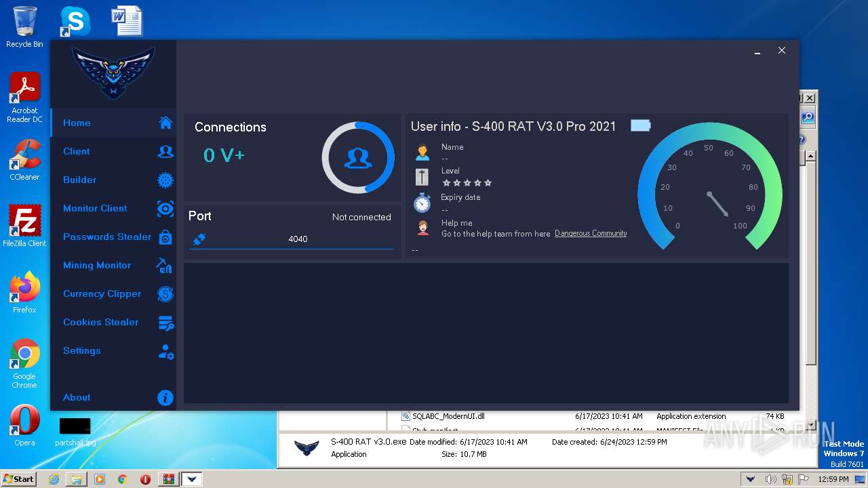This screenshot has width=868, height=488.
Task: Click the Settings user-gear icon
Action: point(166,351)
